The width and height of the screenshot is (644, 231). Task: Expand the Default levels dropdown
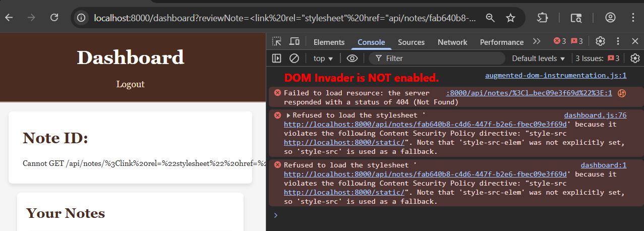538,59
